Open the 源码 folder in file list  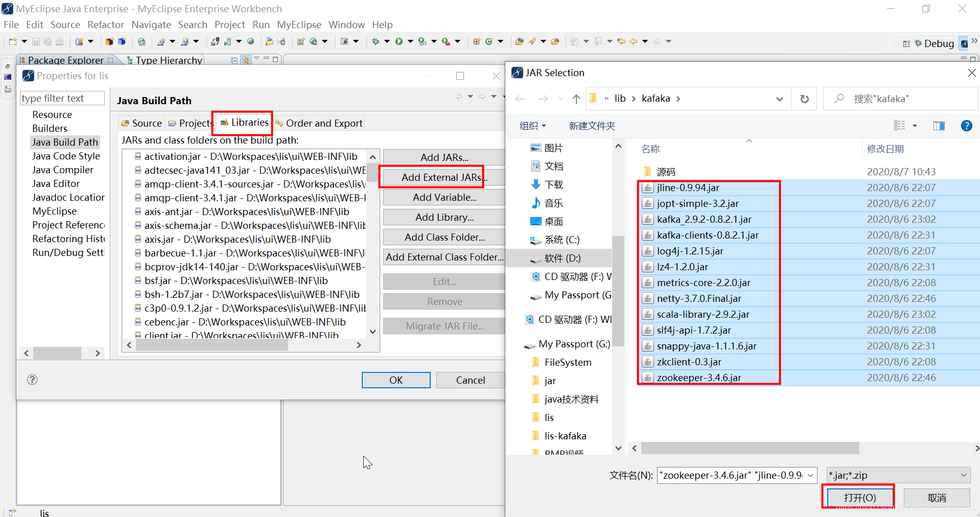[666, 172]
